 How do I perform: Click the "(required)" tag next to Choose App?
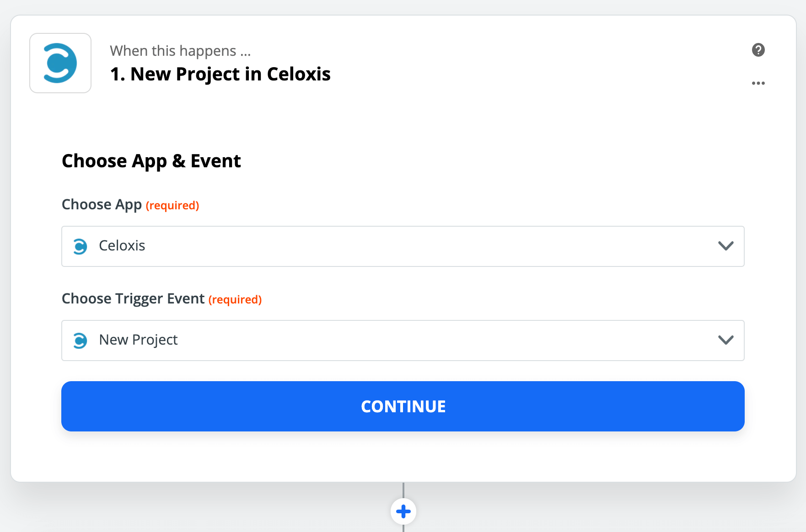[172, 206]
